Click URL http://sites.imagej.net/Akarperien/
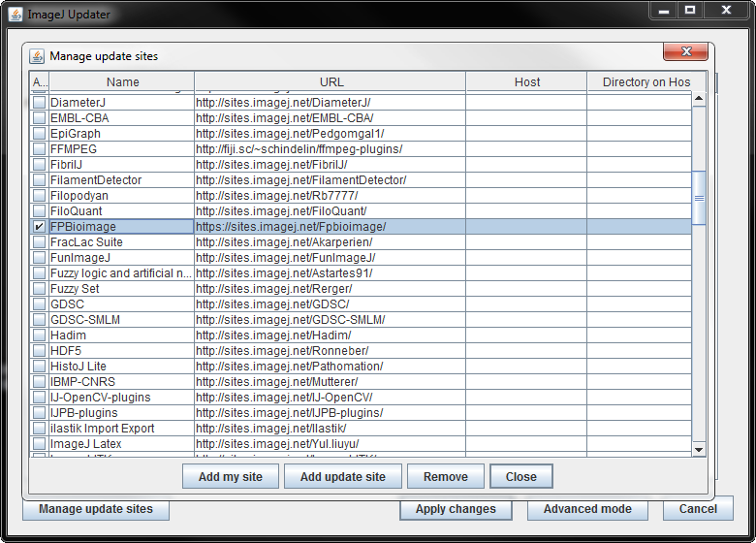 pyautogui.click(x=331, y=242)
